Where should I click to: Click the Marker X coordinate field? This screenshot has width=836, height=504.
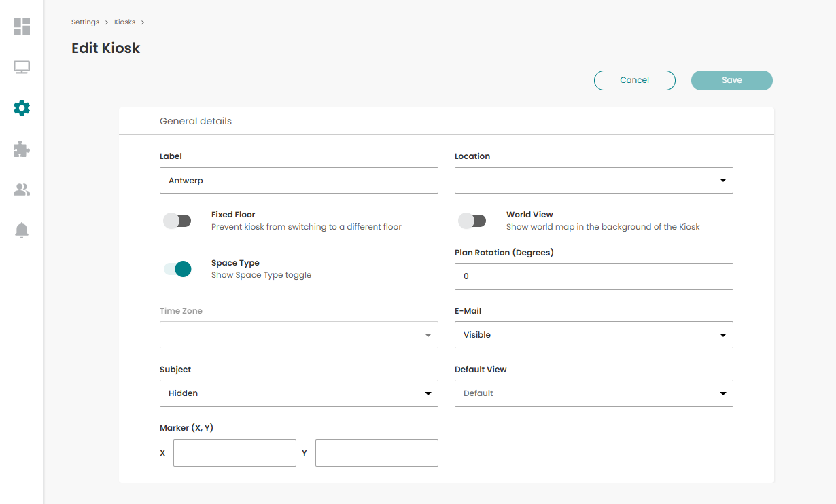[234, 453]
